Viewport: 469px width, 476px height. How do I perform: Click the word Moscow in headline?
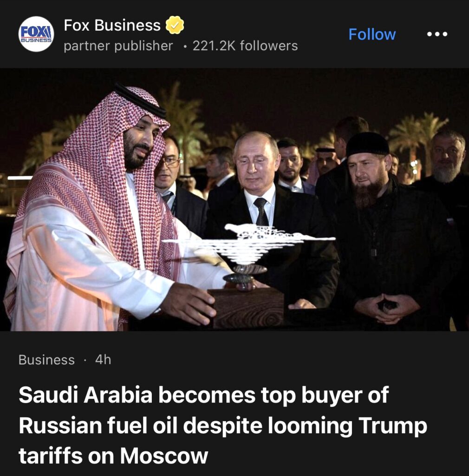tap(164, 456)
